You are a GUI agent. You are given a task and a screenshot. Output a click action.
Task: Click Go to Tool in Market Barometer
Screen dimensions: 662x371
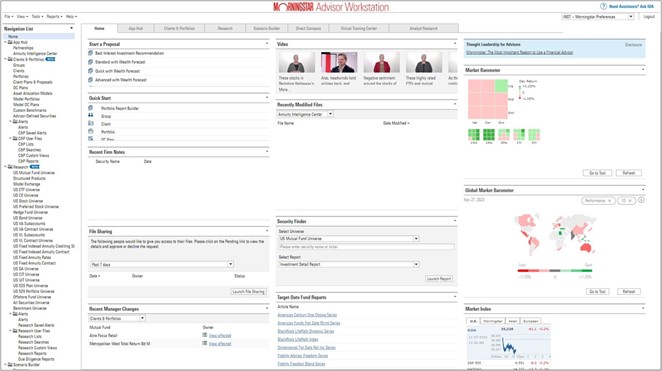tap(597, 173)
